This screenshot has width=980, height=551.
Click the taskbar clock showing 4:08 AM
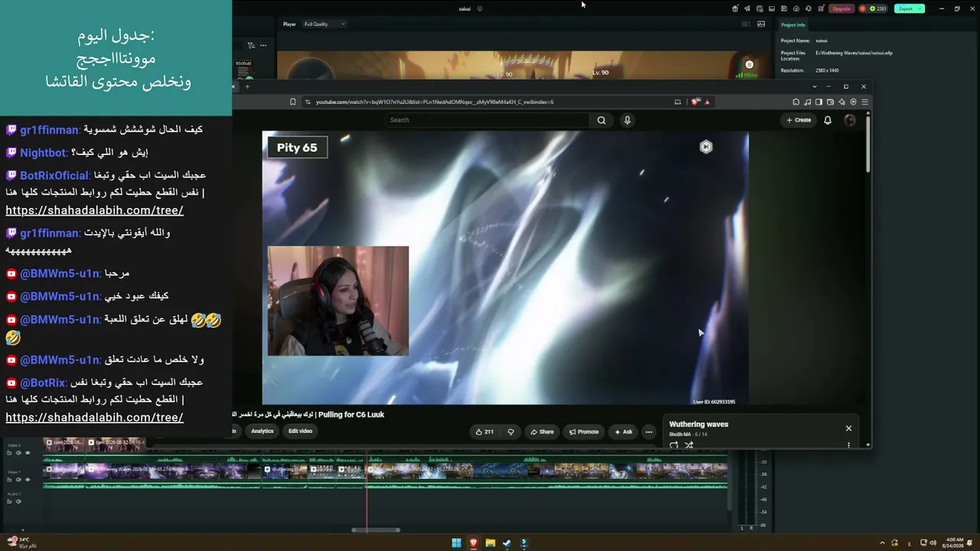pos(955,543)
